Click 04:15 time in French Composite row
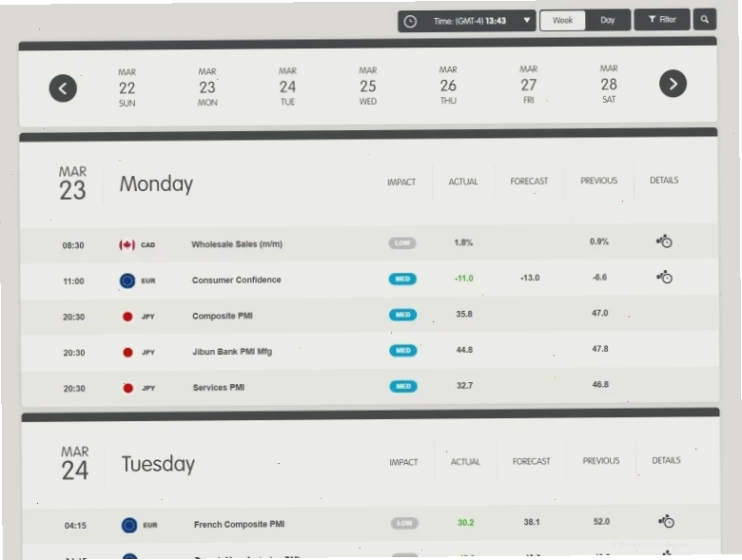This screenshot has height=560, width=742. click(x=75, y=526)
